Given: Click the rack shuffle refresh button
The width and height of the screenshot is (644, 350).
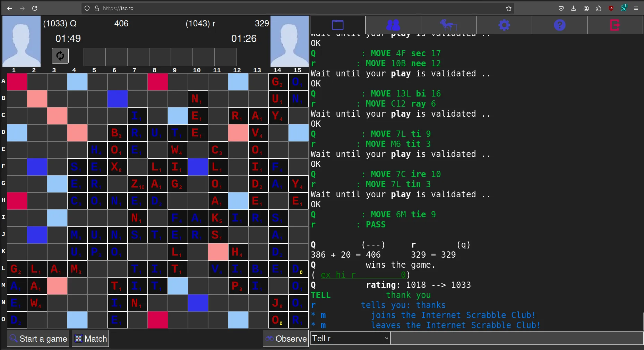Looking at the screenshot, I should 60,56.
